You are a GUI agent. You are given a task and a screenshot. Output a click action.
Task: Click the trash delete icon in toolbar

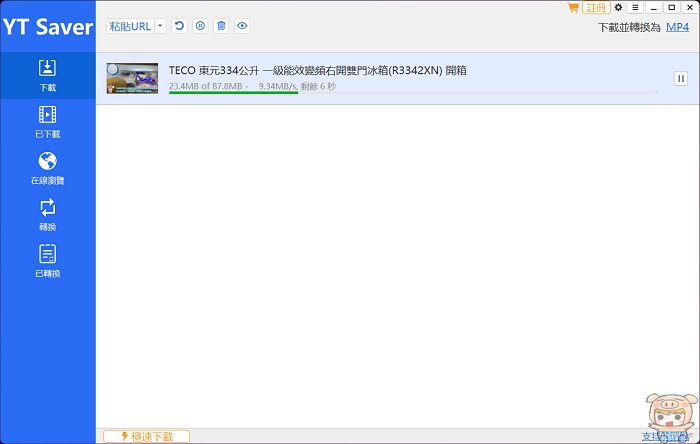tap(221, 26)
